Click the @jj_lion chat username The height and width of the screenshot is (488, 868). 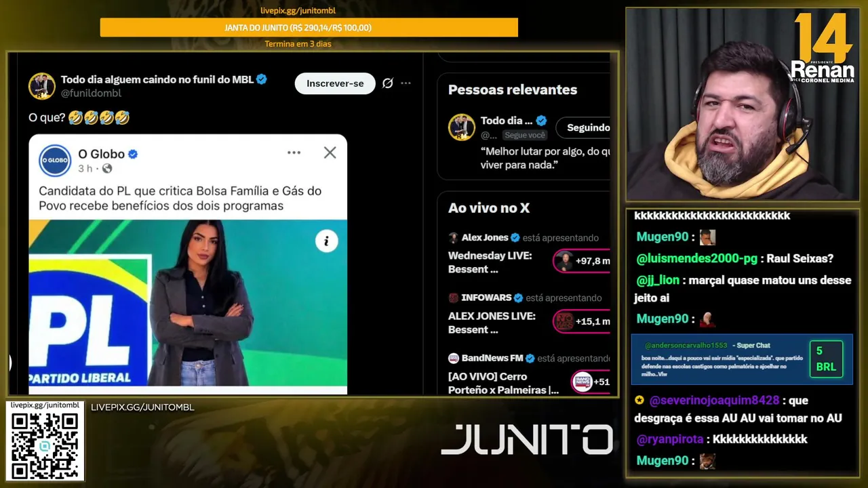657,280
